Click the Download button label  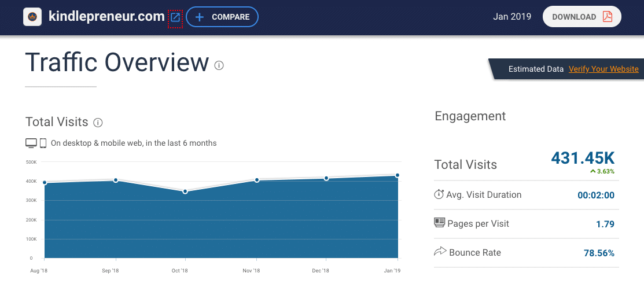coord(574,17)
